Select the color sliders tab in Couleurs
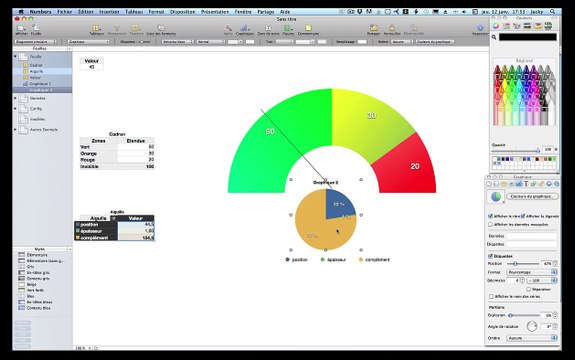The height and width of the screenshot is (360, 575). (x=506, y=26)
